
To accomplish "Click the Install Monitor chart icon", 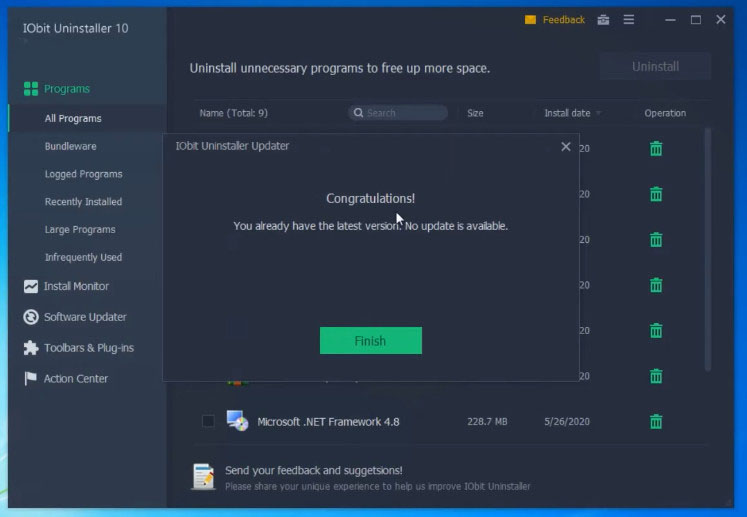I will coord(31,286).
